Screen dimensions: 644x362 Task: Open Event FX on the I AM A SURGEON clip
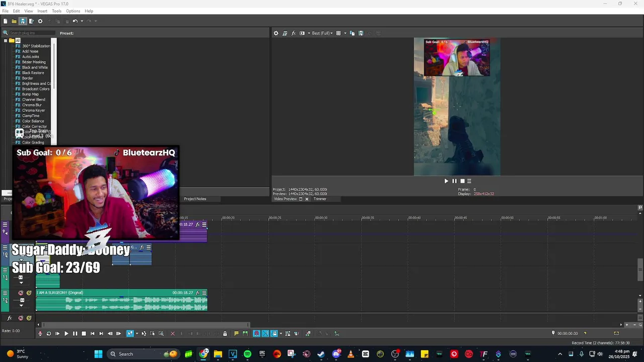198,293
